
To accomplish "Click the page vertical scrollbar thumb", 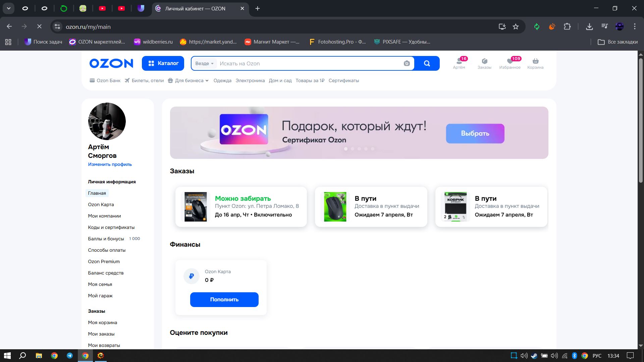I will [x=640, y=121].
